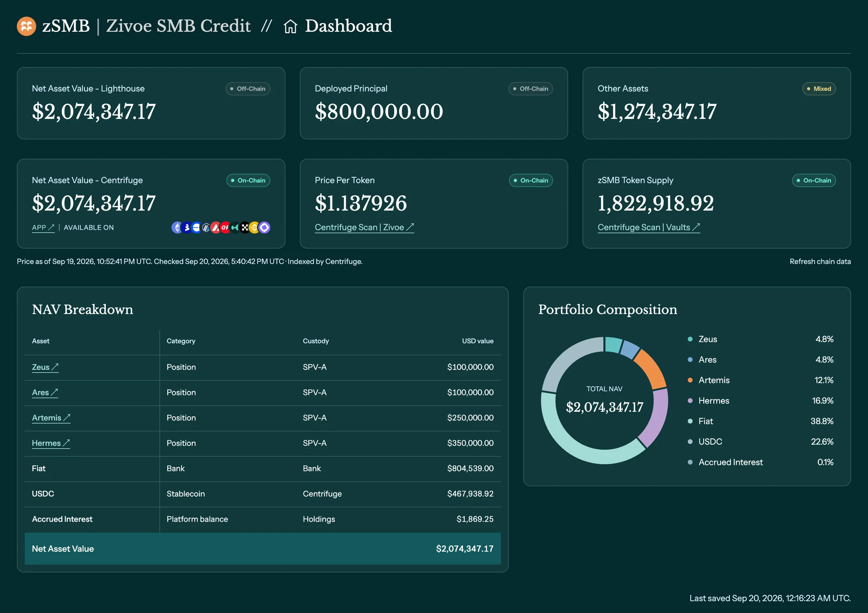Click the USD value column header
The width and height of the screenshot is (868, 613).
[478, 341]
